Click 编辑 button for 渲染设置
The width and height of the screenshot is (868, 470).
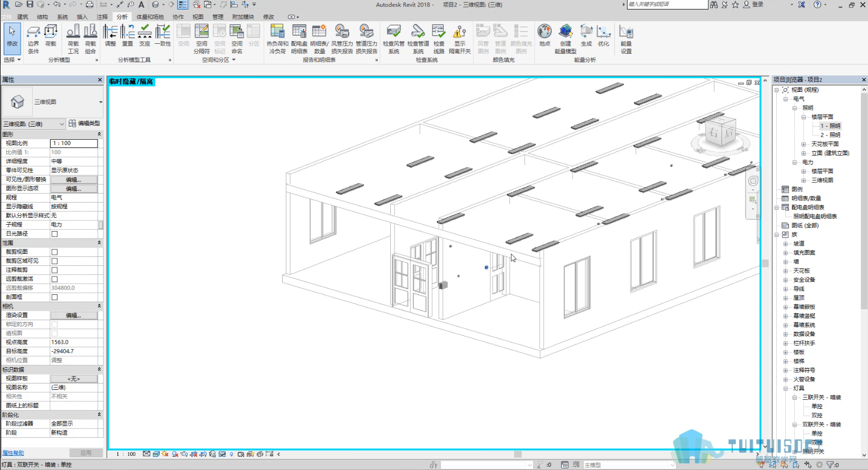coord(74,315)
